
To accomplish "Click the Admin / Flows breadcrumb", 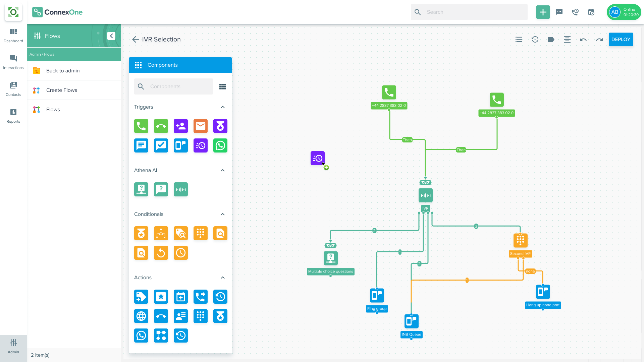I will pos(42,54).
